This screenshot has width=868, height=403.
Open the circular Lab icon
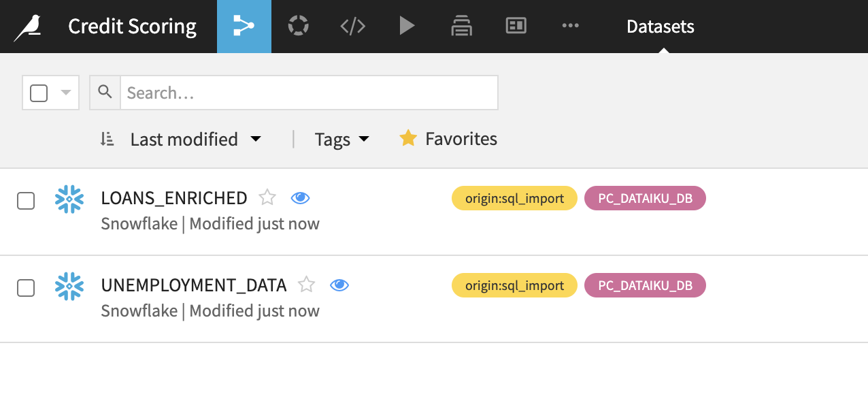[298, 27]
